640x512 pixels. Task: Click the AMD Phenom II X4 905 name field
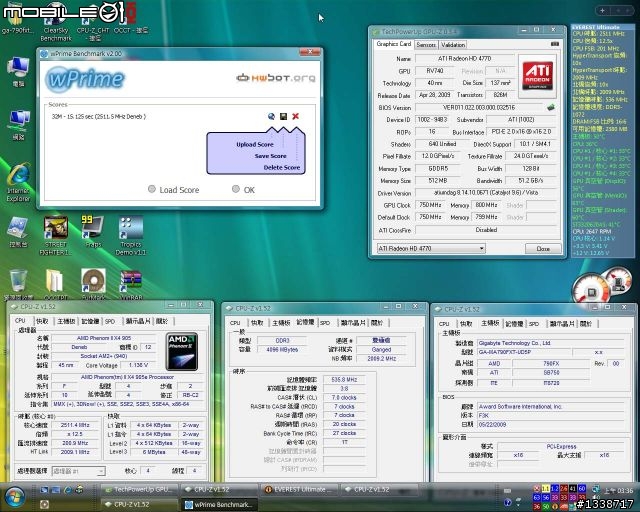click(104, 338)
